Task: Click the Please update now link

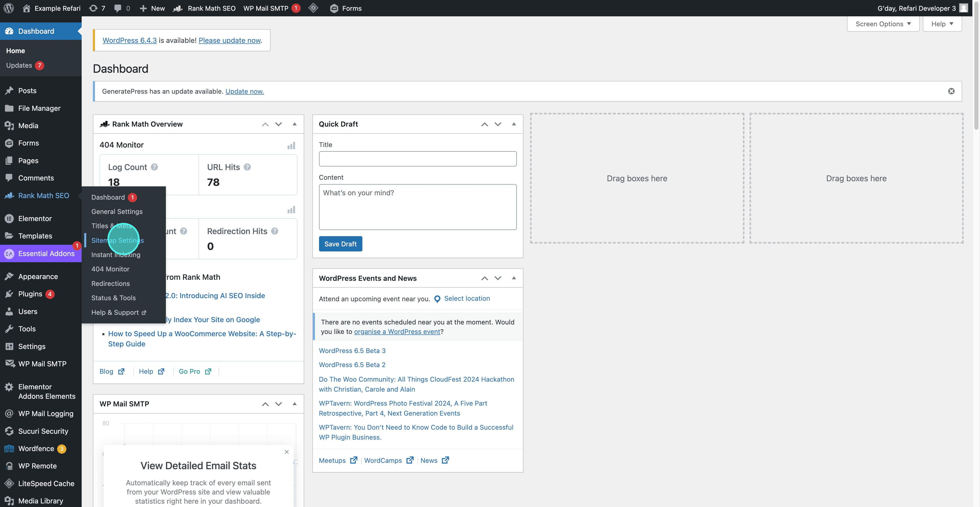Action: point(229,40)
